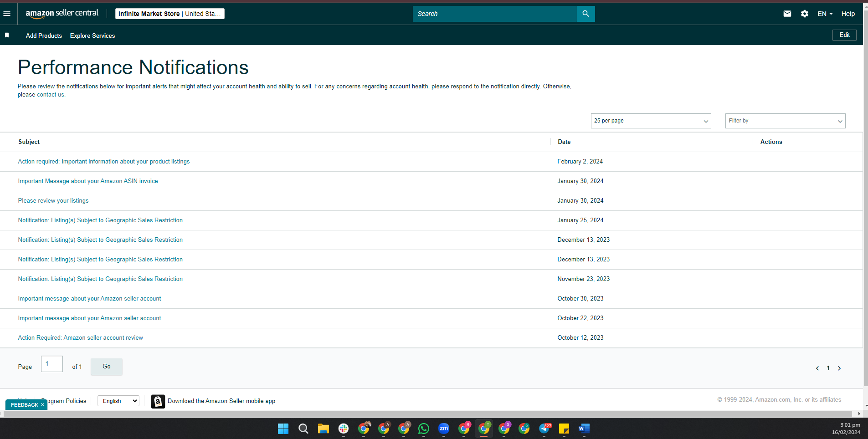Open WhatsApp from the taskbar
This screenshot has width=868, height=439.
click(x=424, y=429)
